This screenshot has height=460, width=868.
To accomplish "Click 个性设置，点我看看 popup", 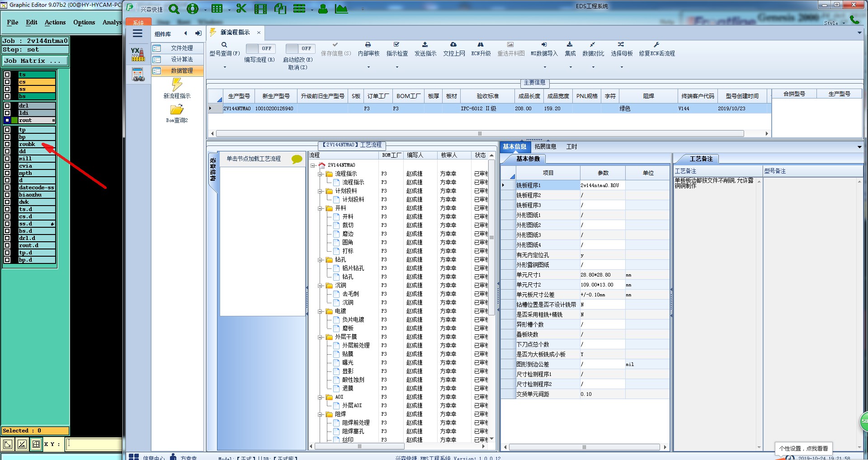I will coord(803,448).
